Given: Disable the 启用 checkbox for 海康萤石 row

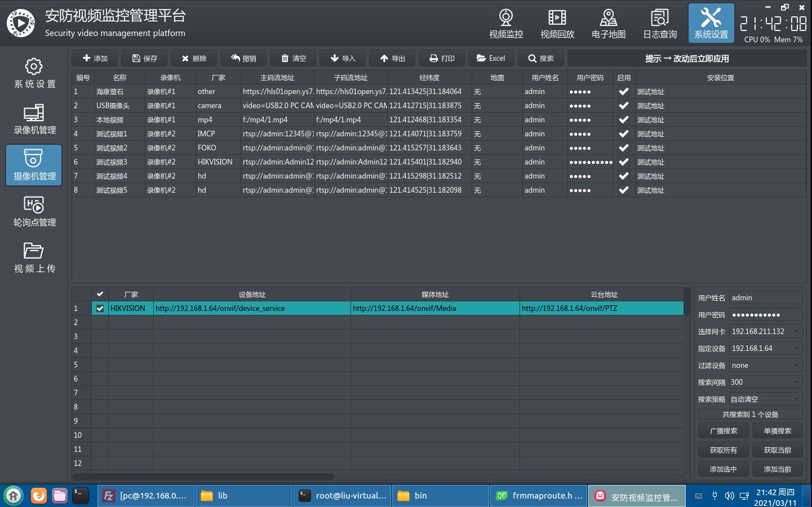Looking at the screenshot, I should pos(623,91).
